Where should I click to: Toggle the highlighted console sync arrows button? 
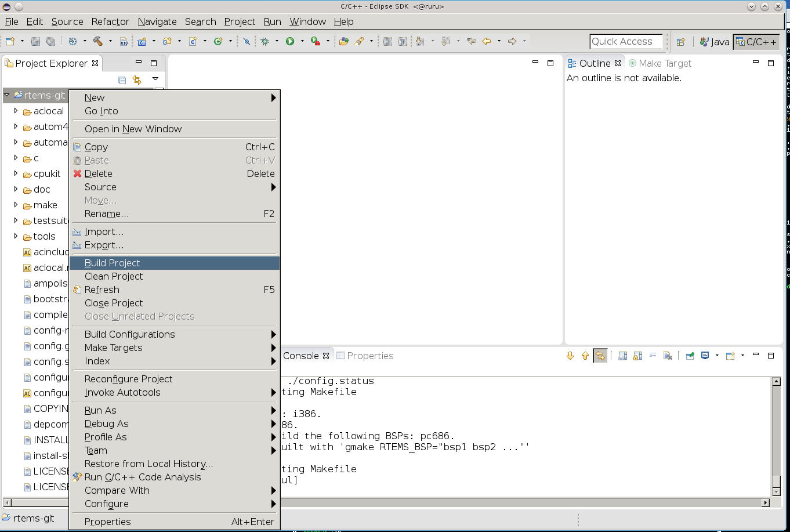(600, 356)
